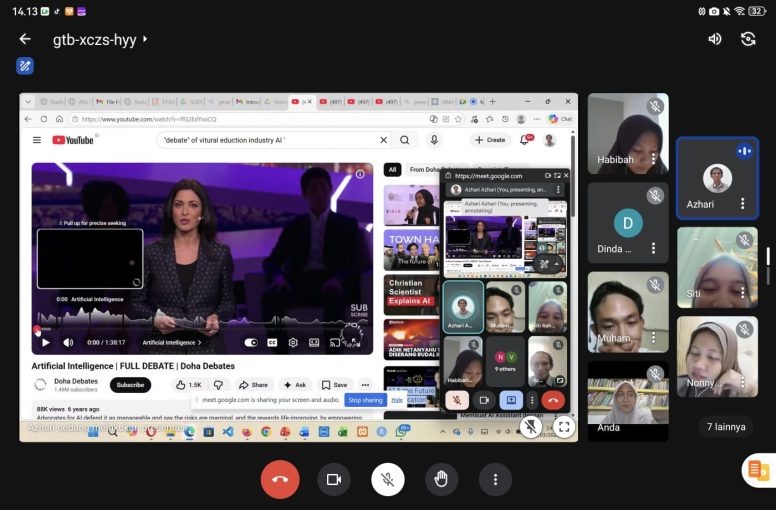Open the orange floating notes icon
The image size is (776, 510).
tap(757, 470)
